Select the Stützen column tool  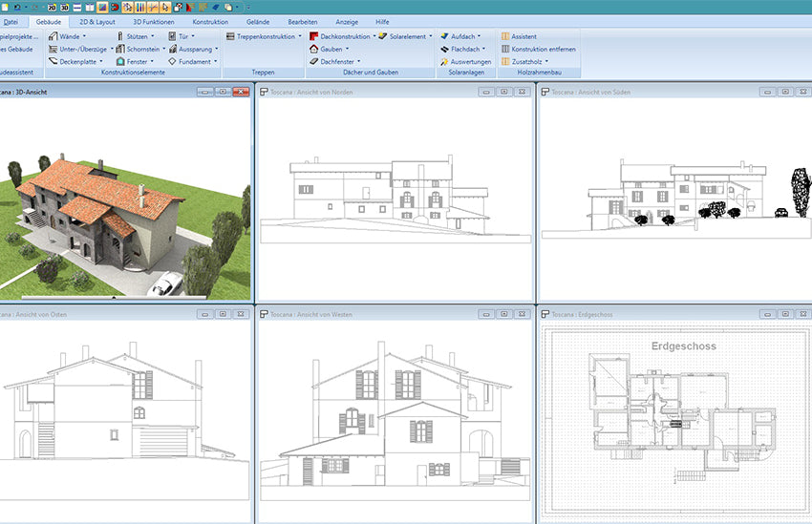(136, 36)
